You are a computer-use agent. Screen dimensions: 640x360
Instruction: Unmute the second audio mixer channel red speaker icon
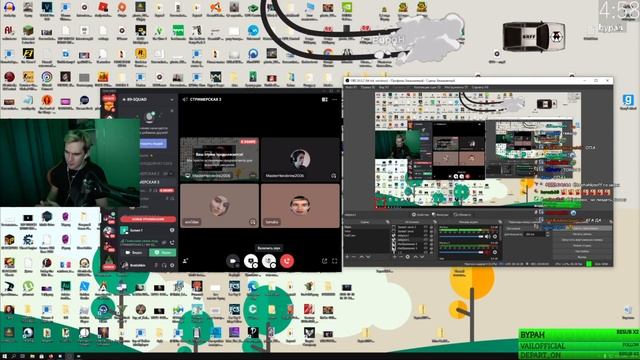pos(488,252)
